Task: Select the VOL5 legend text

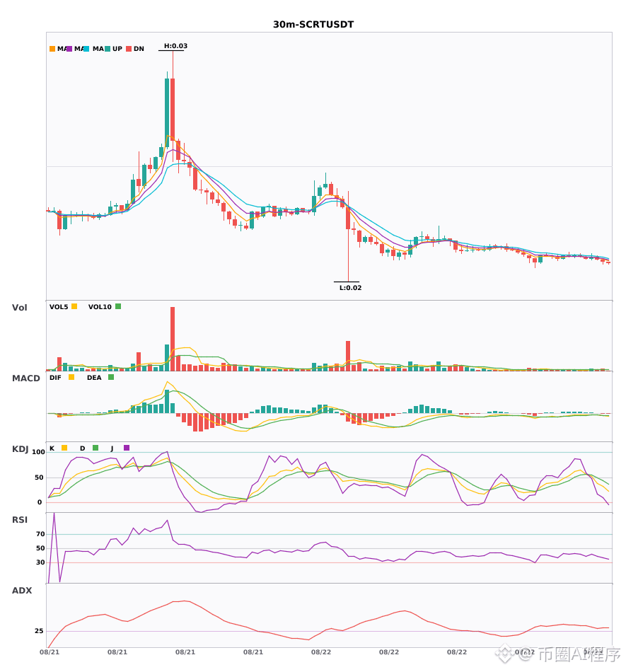Action: pos(59,307)
